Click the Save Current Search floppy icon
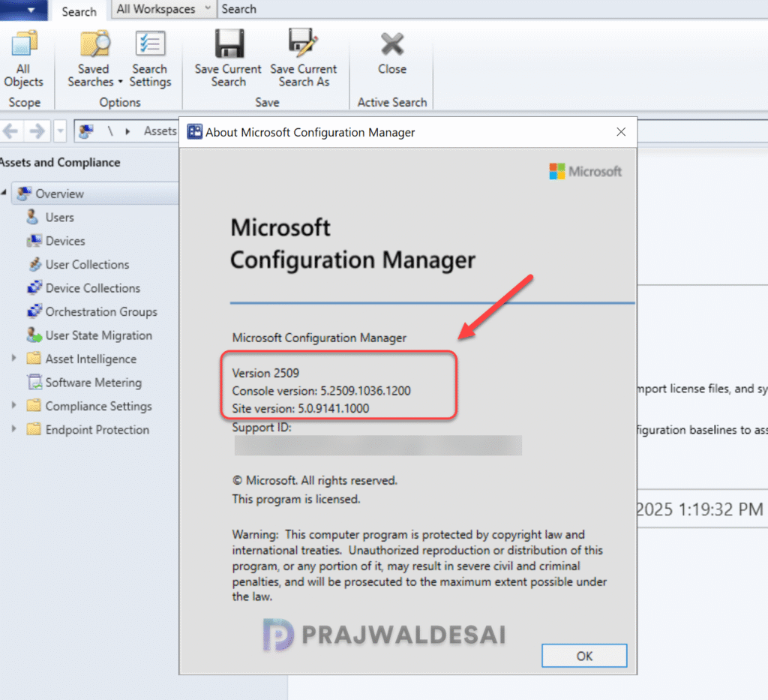This screenshot has height=700, width=768. tap(229, 43)
